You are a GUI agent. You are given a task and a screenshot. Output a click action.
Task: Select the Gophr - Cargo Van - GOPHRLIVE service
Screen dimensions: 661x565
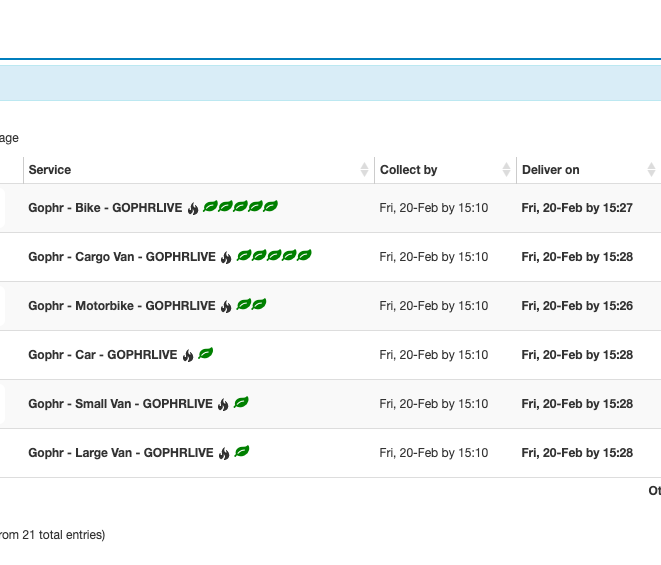pyautogui.click(x=122, y=257)
